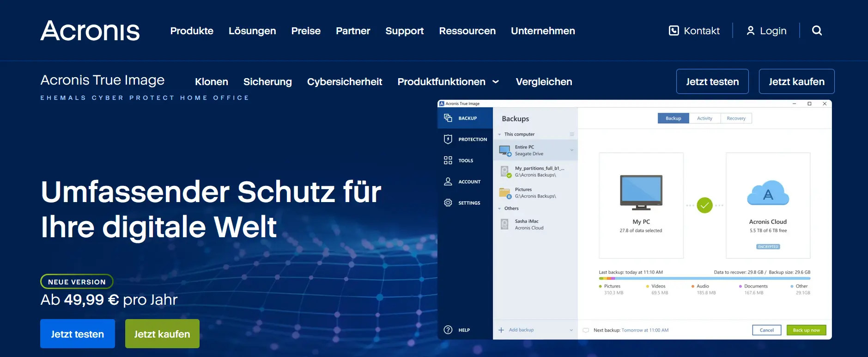
Task: Open the Preise menu
Action: tap(306, 31)
